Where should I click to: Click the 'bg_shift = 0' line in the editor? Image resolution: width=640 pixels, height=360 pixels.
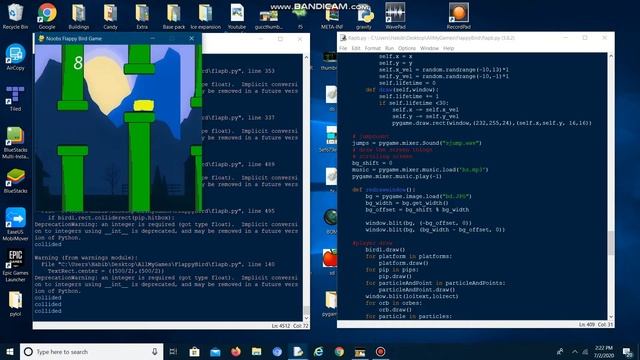click(x=372, y=163)
